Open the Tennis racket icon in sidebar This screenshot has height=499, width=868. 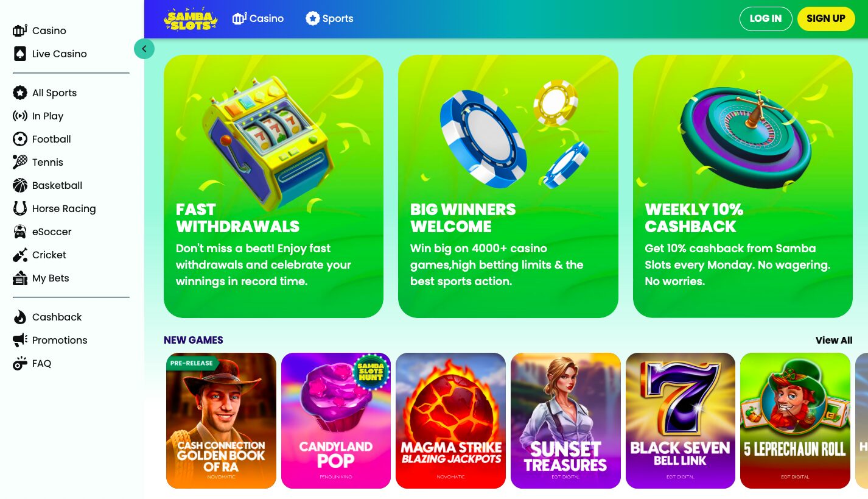click(x=20, y=162)
